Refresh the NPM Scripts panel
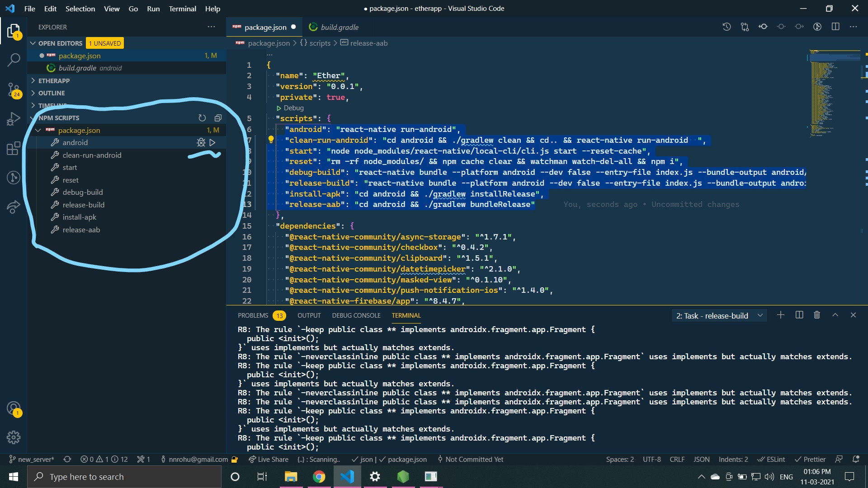 (x=202, y=118)
